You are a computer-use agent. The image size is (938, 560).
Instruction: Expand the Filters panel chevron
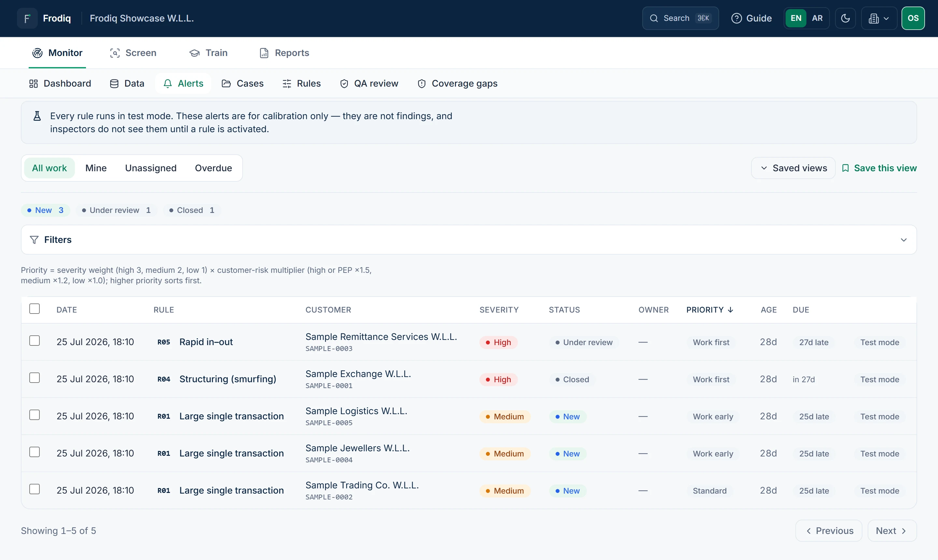(903, 240)
